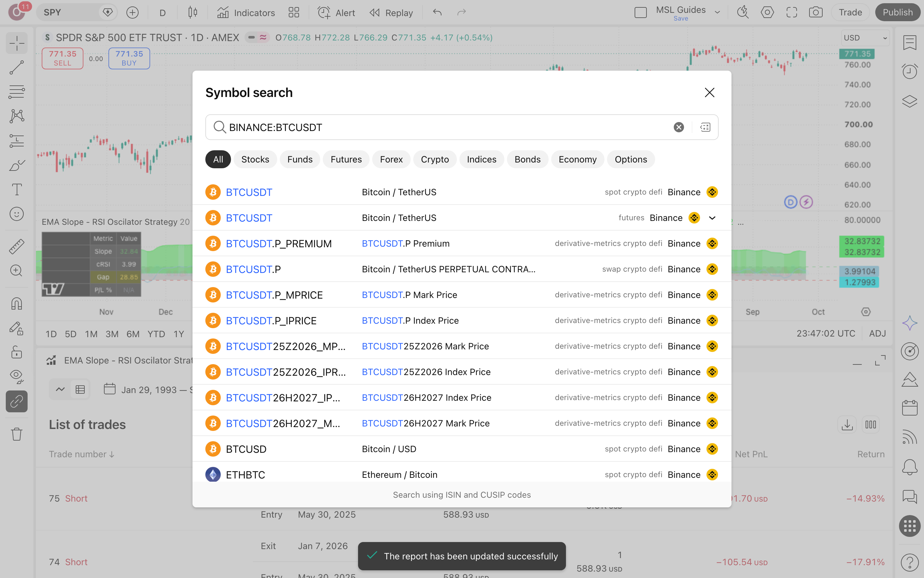Screen dimensions: 924x578
Task: Open chart settings hexagon icon
Action: point(767,13)
